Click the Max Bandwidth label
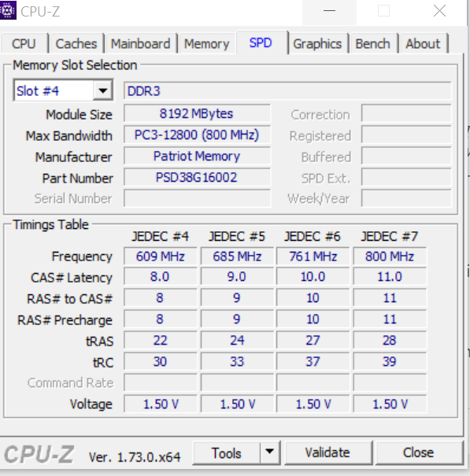This screenshot has height=476, width=470. tap(69, 135)
